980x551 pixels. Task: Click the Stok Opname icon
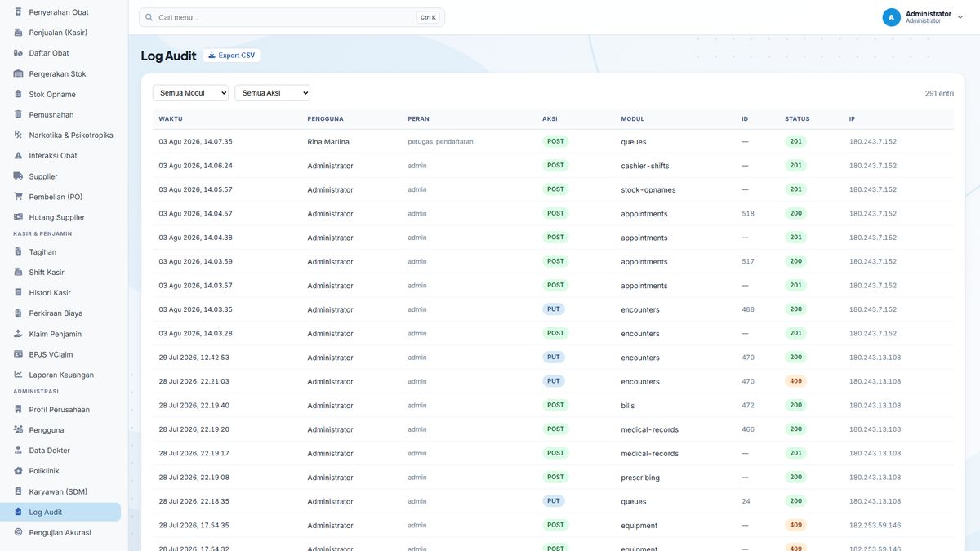pos(19,94)
